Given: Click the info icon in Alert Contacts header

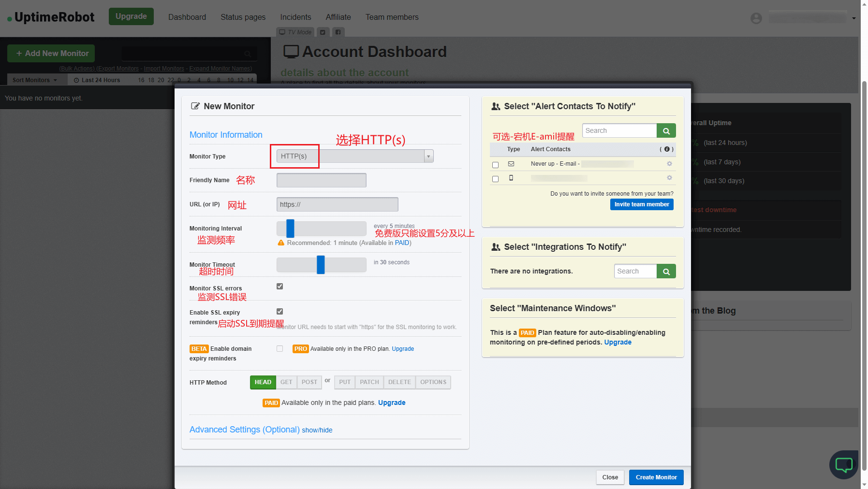Looking at the screenshot, I should [x=667, y=149].
